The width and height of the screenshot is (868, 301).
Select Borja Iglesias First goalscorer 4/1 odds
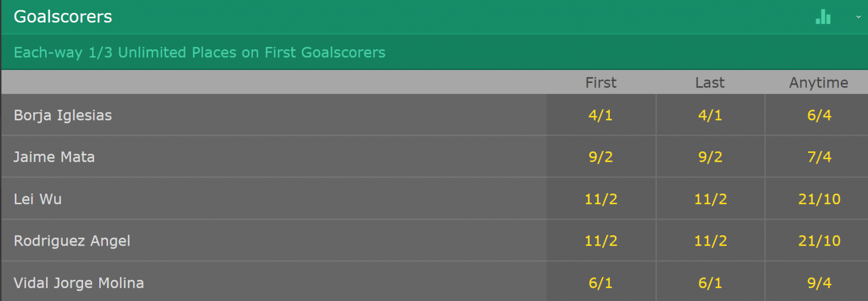tap(601, 115)
